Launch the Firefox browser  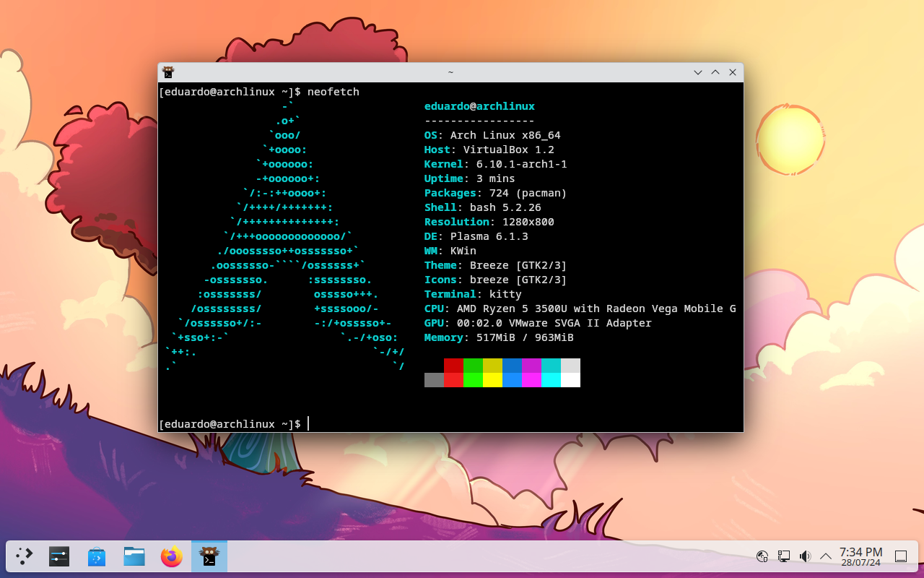tap(172, 556)
